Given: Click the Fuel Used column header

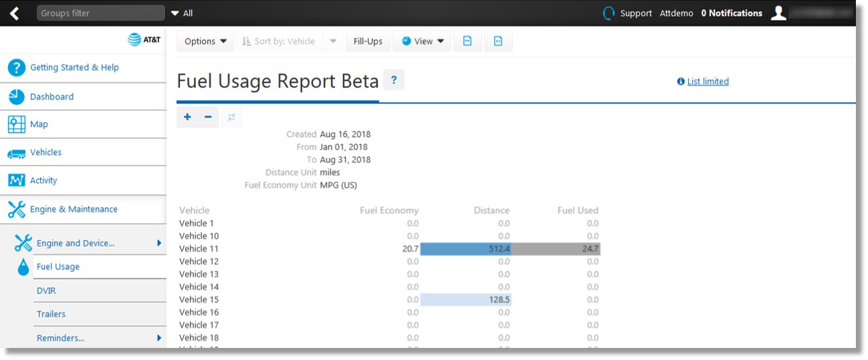Looking at the screenshot, I should (578, 210).
